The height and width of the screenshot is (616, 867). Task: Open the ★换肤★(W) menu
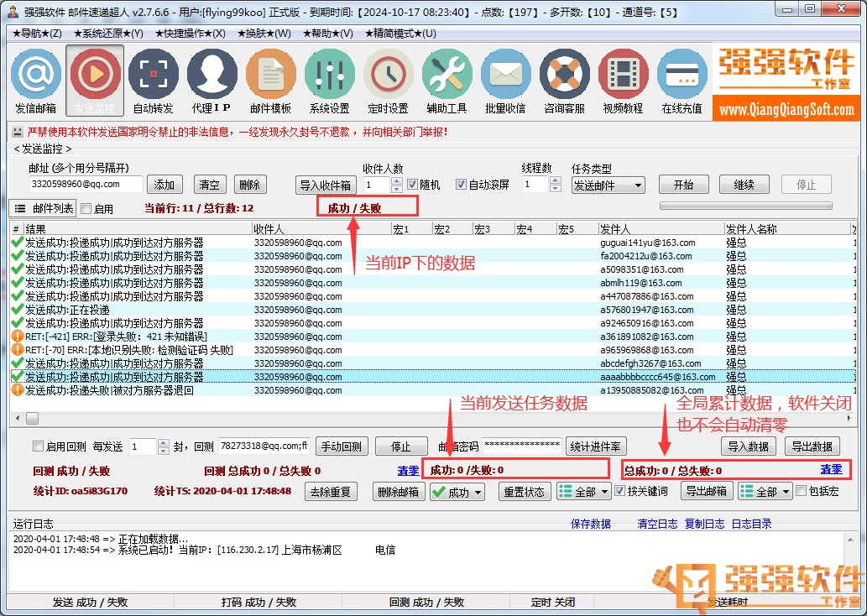(264, 34)
